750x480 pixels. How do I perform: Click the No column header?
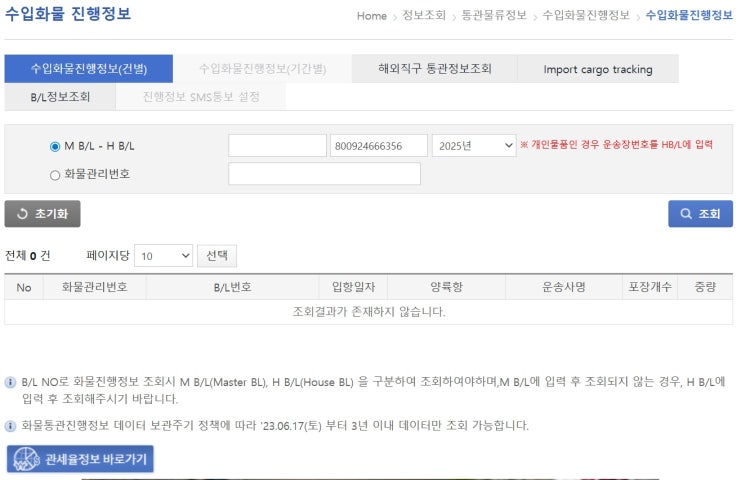[24, 287]
